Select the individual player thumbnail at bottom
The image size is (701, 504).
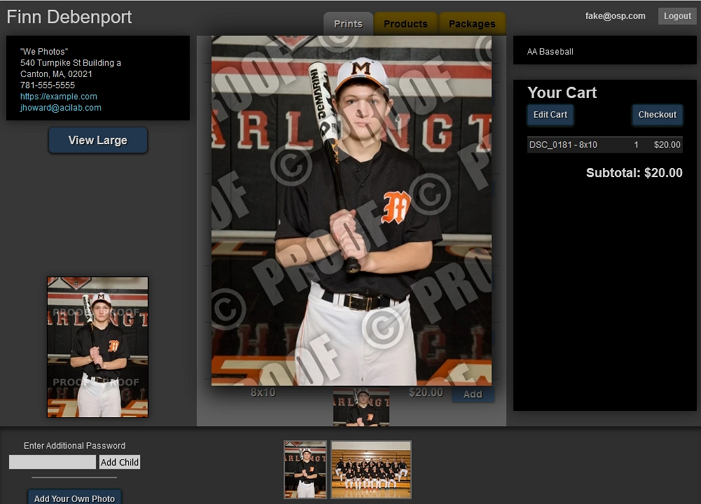pos(305,469)
